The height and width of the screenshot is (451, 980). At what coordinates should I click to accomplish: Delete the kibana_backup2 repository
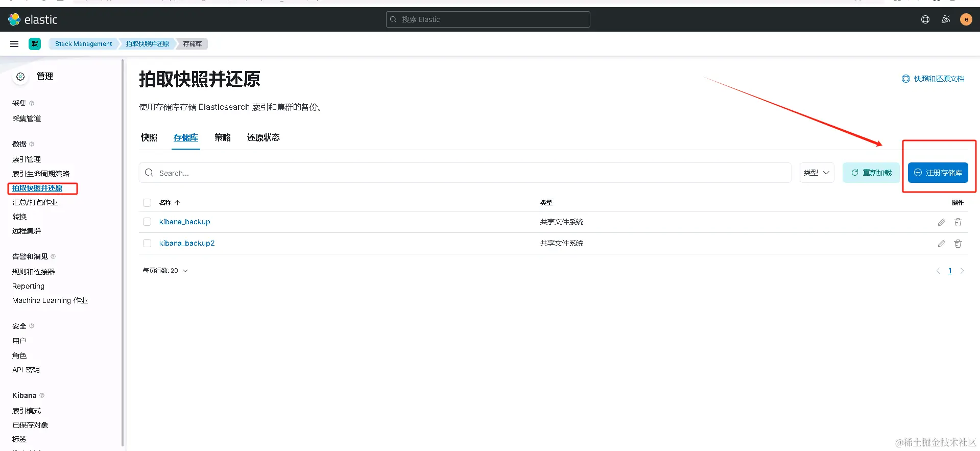coord(958,244)
